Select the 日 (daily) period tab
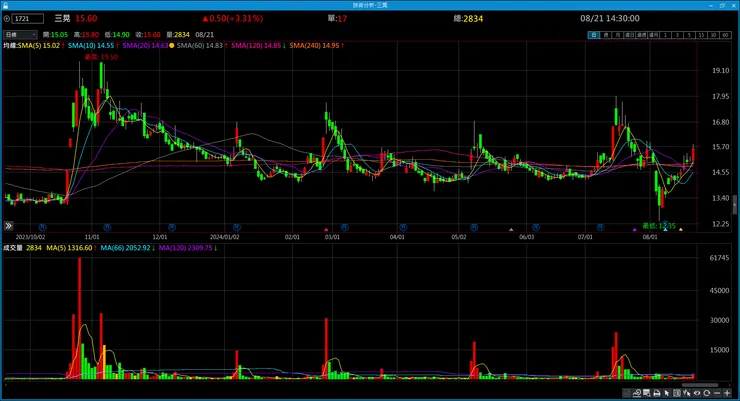The image size is (740, 401). click(x=593, y=35)
